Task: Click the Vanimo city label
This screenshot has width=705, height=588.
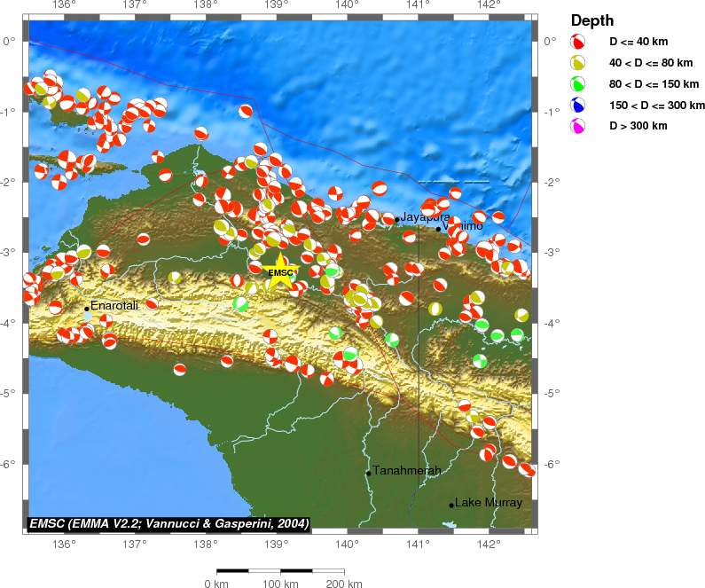Action: 465,226
